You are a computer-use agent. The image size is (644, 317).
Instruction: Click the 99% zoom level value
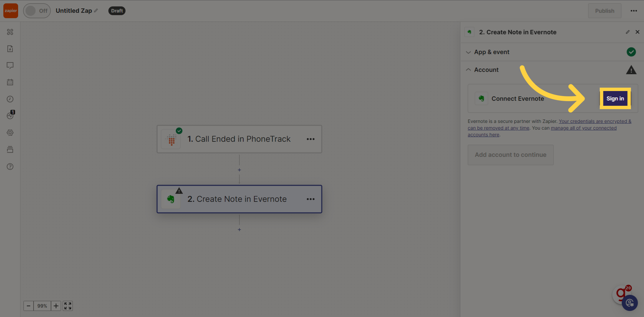coord(42,306)
